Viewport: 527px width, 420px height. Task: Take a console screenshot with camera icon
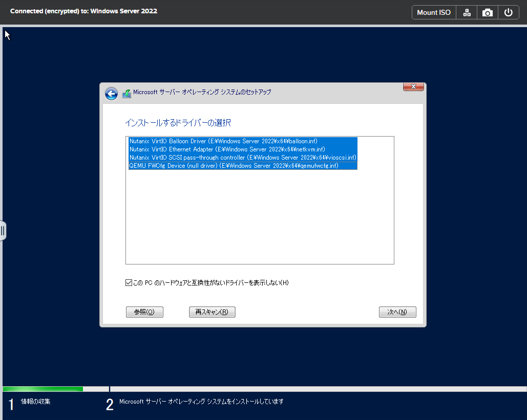click(488, 12)
